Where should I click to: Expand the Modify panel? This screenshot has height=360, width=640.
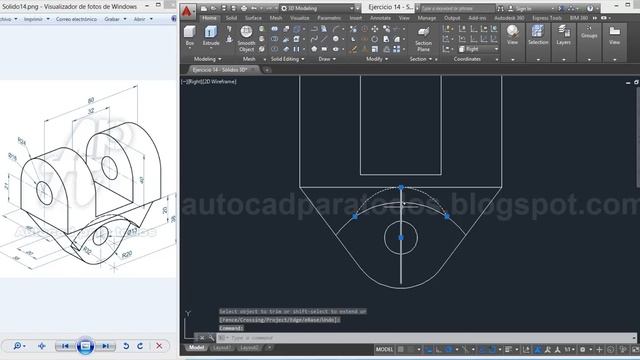[x=377, y=59]
